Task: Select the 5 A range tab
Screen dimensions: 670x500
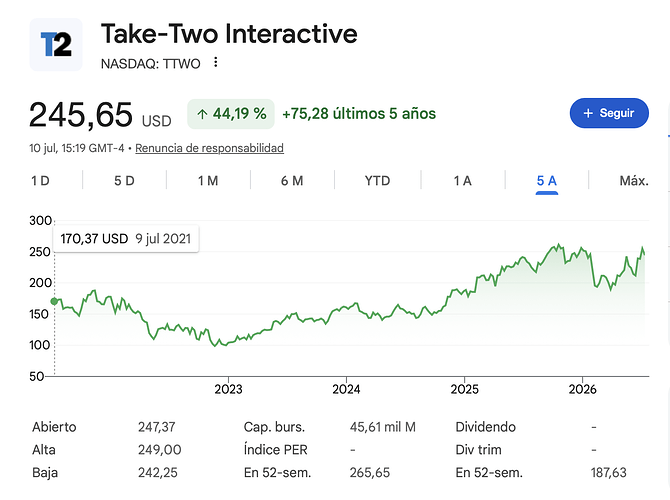Action: click(547, 181)
